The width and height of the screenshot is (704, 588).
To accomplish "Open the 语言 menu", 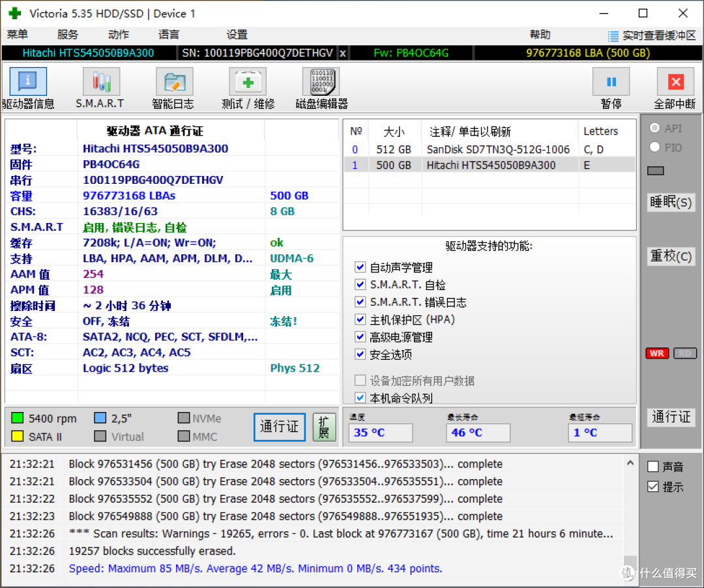I will coord(169,35).
